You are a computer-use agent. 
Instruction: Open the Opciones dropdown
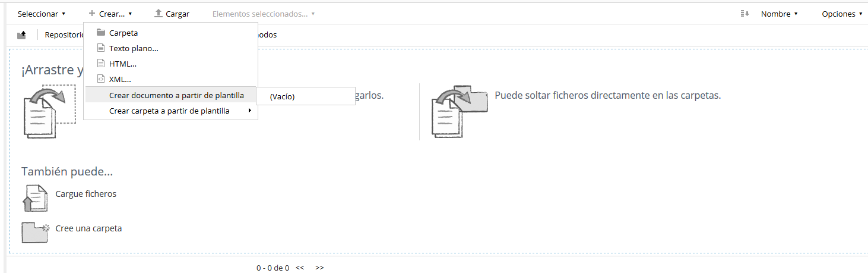tap(842, 14)
